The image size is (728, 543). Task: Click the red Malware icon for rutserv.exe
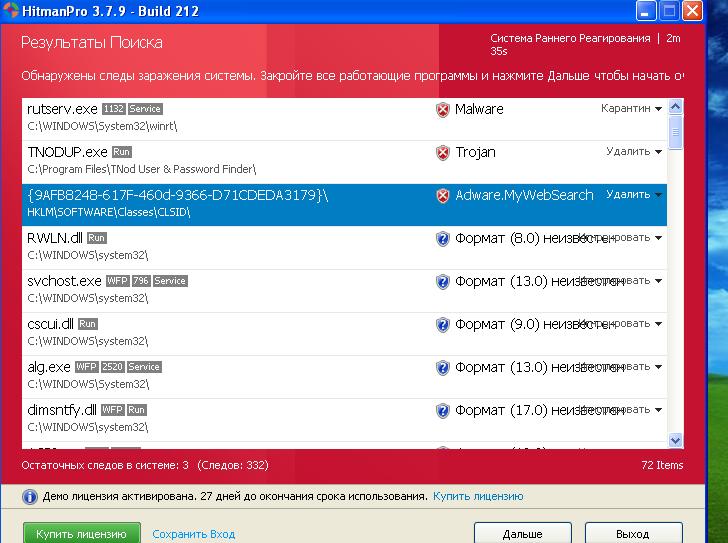pos(443,109)
